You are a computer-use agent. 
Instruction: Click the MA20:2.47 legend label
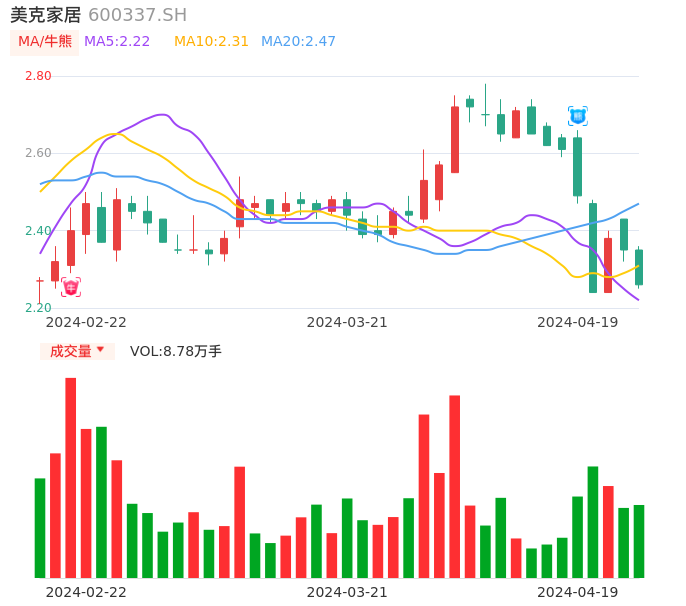click(298, 42)
